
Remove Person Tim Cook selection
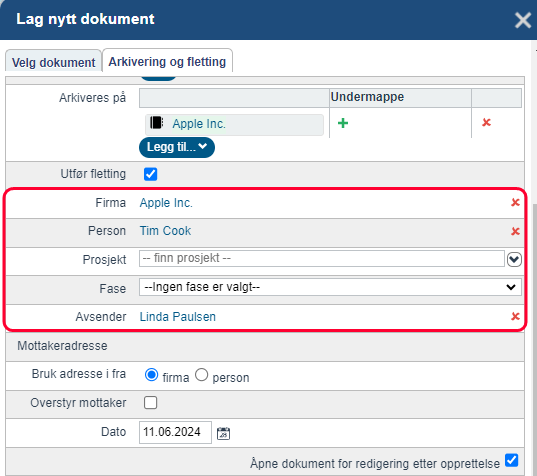click(x=515, y=231)
